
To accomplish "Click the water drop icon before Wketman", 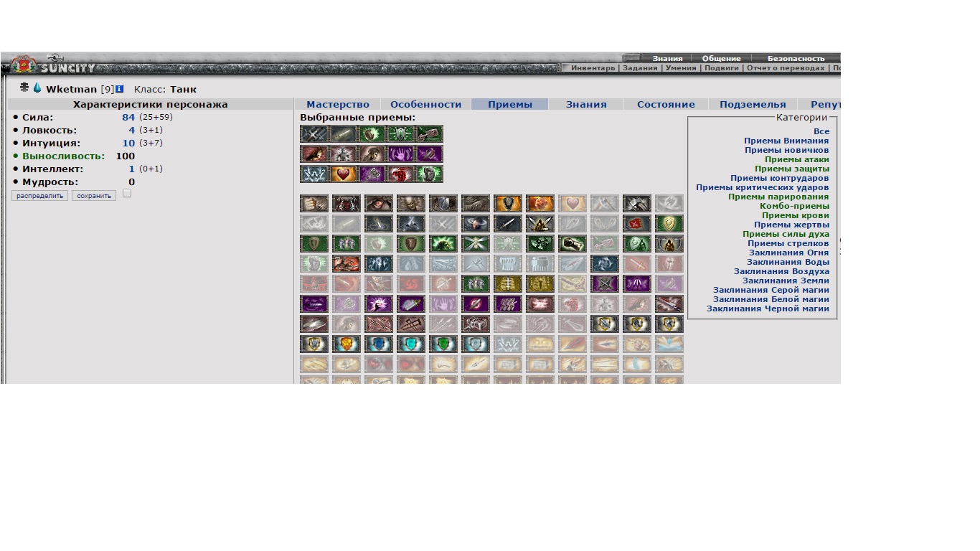I will [x=37, y=88].
